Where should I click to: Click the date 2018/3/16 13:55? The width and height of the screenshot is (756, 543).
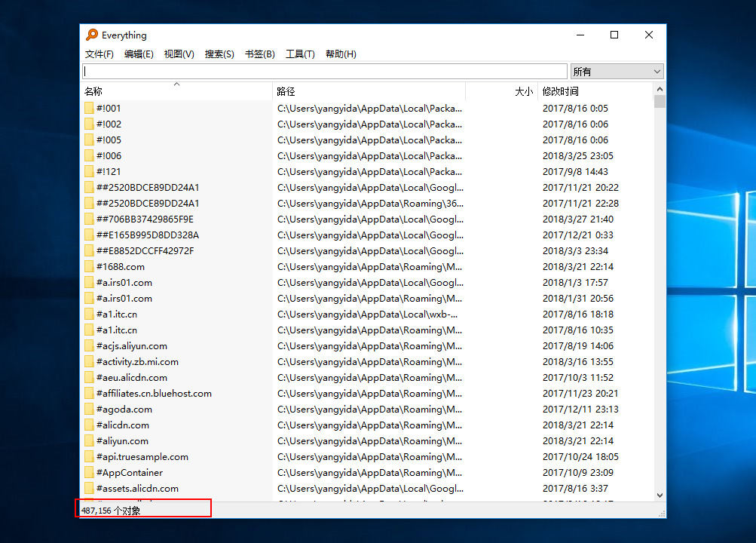pos(578,362)
